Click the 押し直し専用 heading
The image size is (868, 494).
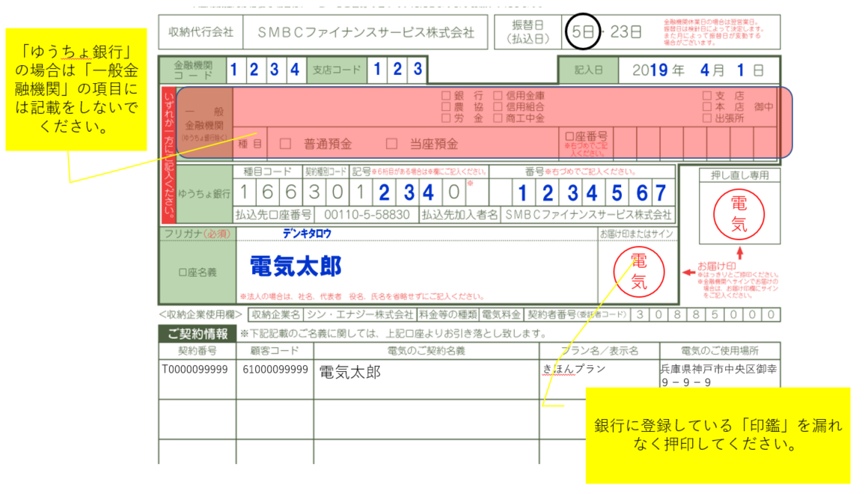pos(740,176)
